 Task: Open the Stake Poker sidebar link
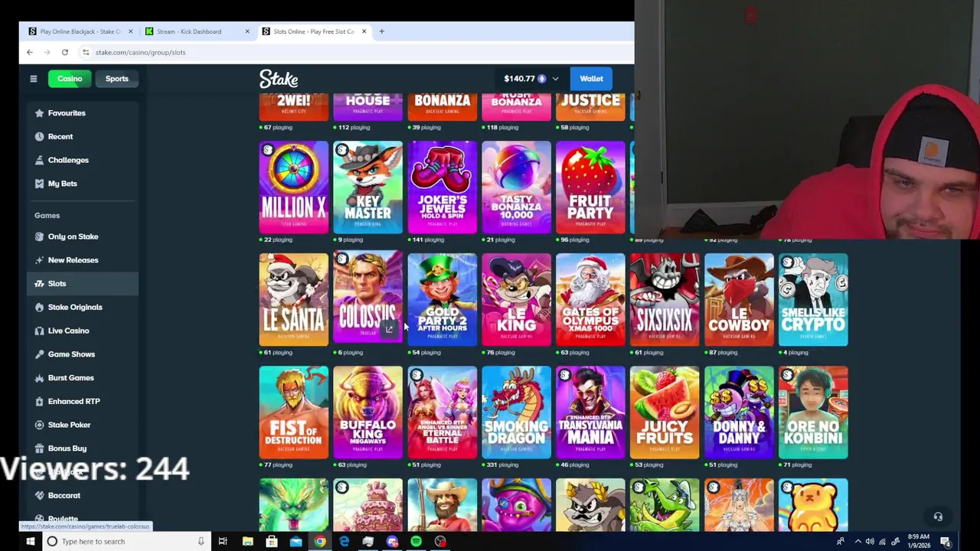tap(69, 425)
